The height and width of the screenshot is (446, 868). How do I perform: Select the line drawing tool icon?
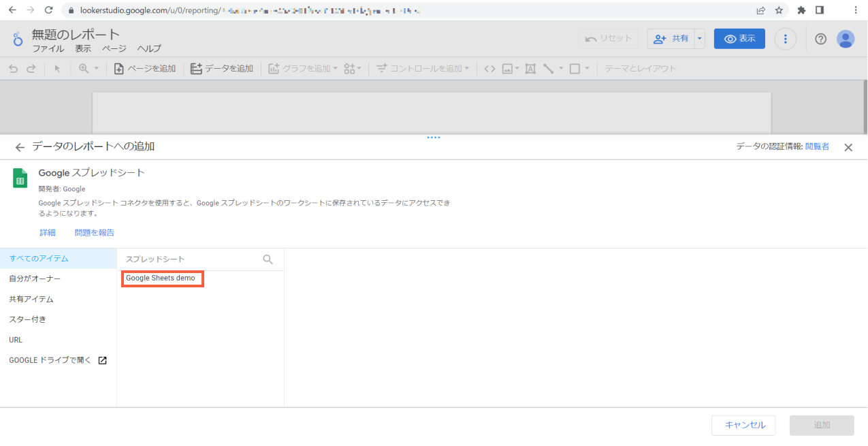pos(549,68)
